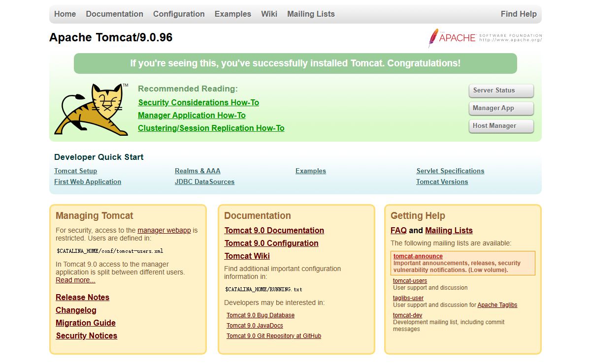The height and width of the screenshot is (364, 591).
Task: View the Changelog link
Action: pos(76,310)
